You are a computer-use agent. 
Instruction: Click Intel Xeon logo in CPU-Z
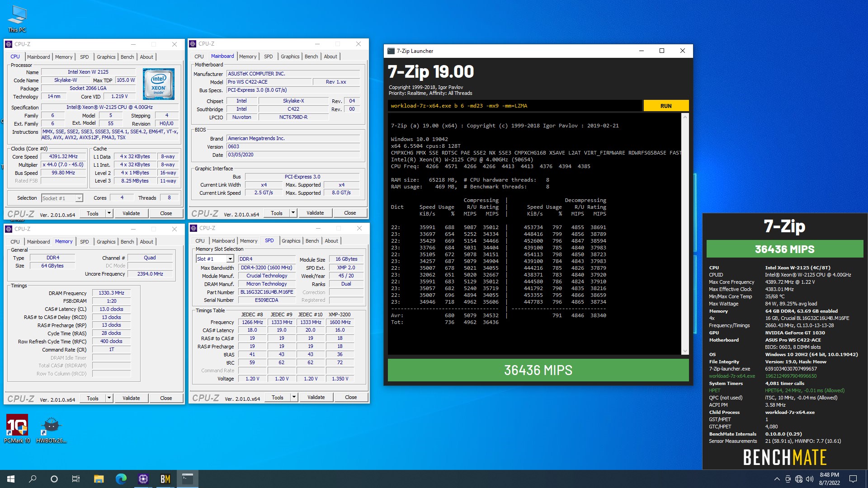coord(159,84)
